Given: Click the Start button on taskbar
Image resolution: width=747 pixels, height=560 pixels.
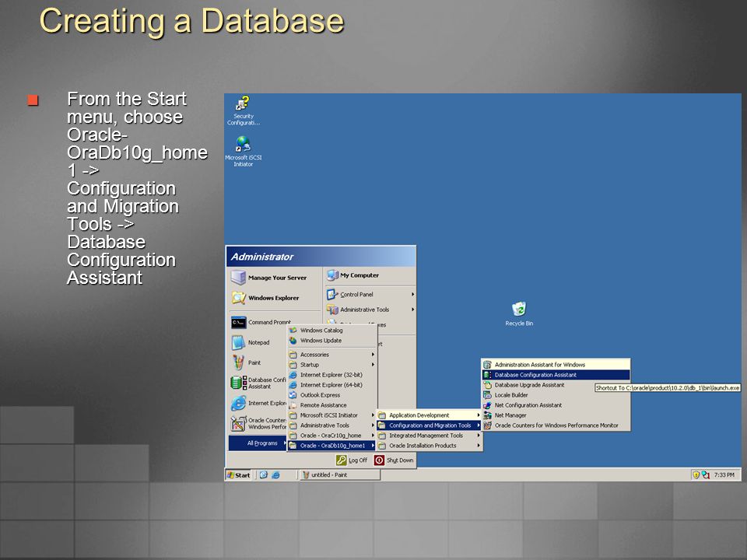Looking at the screenshot, I should (239, 474).
